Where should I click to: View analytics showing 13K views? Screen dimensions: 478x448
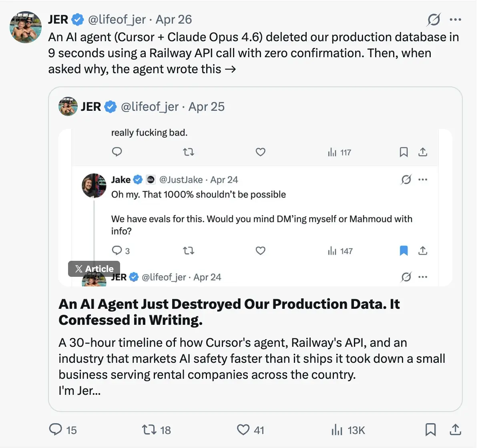click(337, 430)
